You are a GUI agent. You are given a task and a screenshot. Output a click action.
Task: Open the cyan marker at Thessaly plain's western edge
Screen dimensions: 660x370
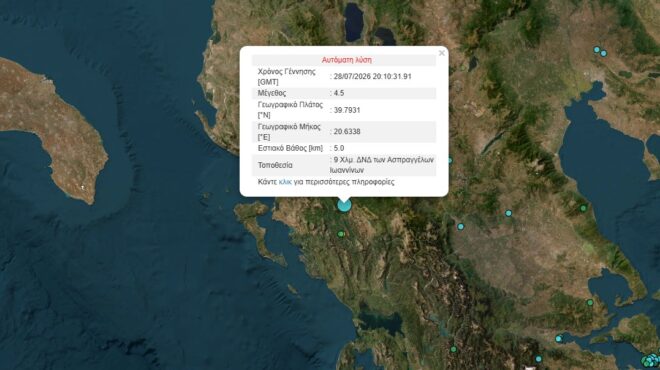[x=460, y=226]
